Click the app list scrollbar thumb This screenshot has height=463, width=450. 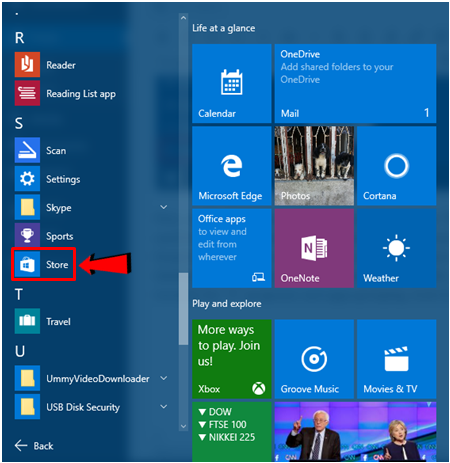point(183,309)
